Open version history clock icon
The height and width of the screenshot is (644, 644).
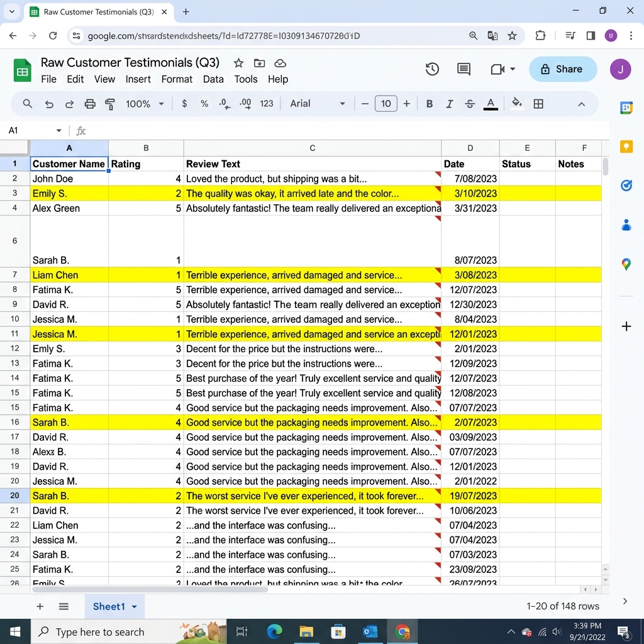pyautogui.click(x=432, y=69)
